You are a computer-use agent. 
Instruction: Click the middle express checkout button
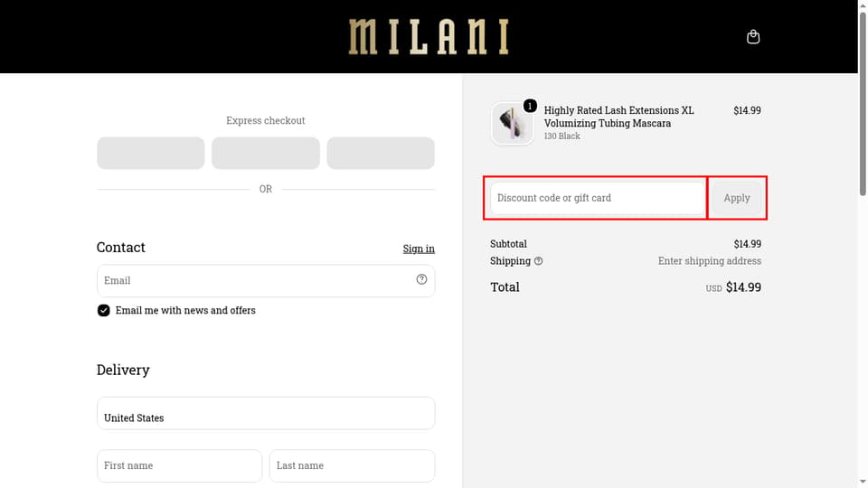click(x=266, y=154)
